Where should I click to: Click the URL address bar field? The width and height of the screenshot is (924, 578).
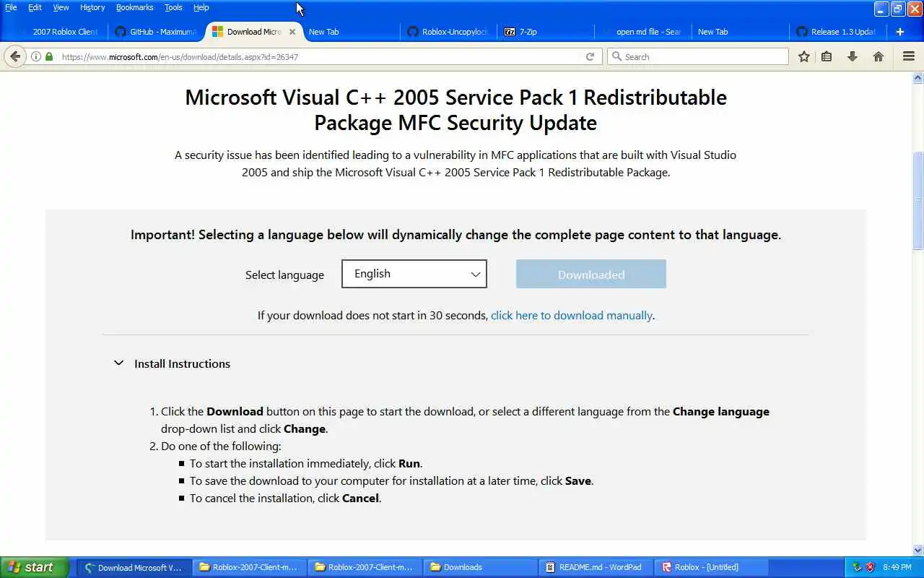pyautogui.click(x=321, y=56)
